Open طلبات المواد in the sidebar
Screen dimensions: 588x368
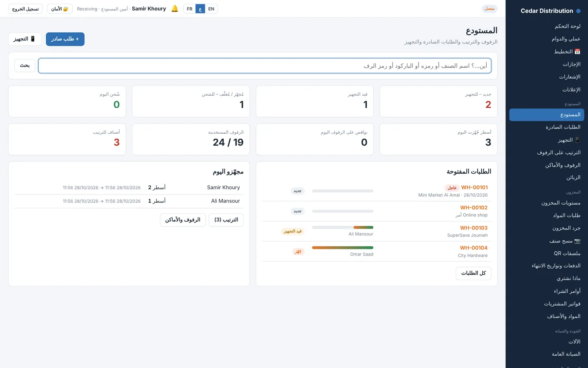[x=547, y=215]
